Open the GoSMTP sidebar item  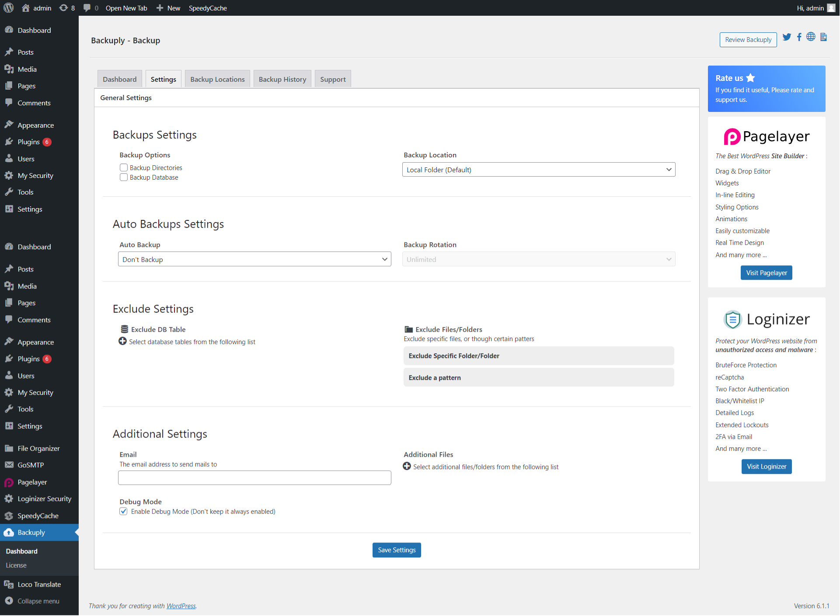31,465
